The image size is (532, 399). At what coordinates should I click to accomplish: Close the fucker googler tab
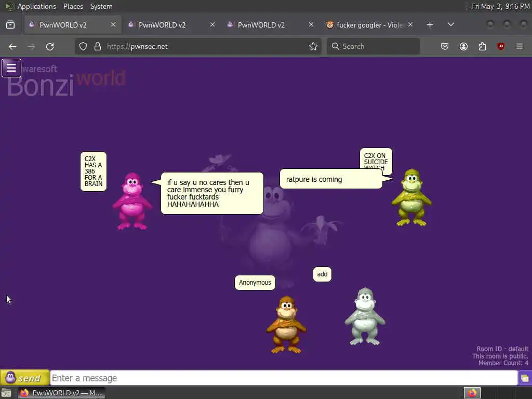pyautogui.click(x=410, y=25)
